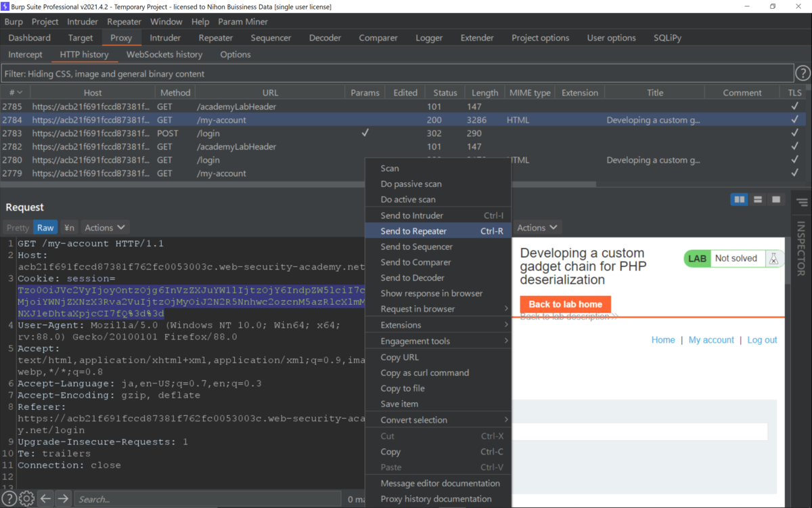Click the history table horizontal scrollbar
The width and height of the screenshot is (812, 508).
(298, 184)
